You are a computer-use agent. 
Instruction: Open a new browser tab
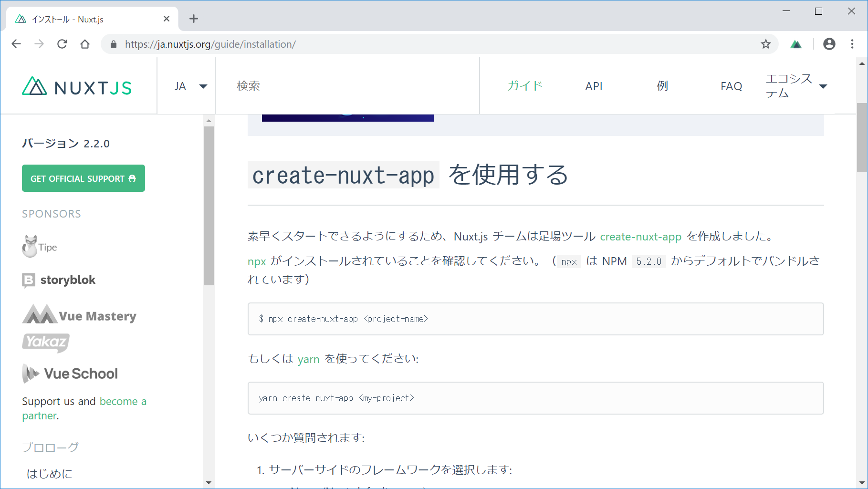(193, 19)
